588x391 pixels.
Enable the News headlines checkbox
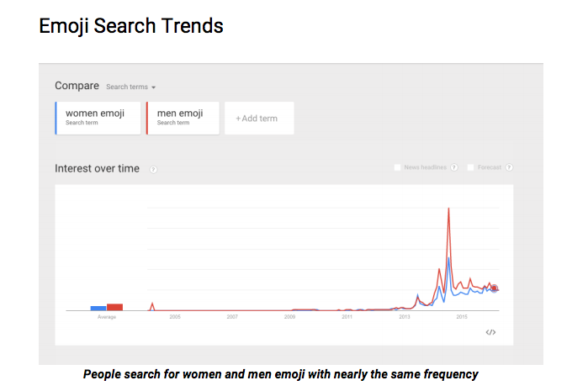tap(398, 167)
